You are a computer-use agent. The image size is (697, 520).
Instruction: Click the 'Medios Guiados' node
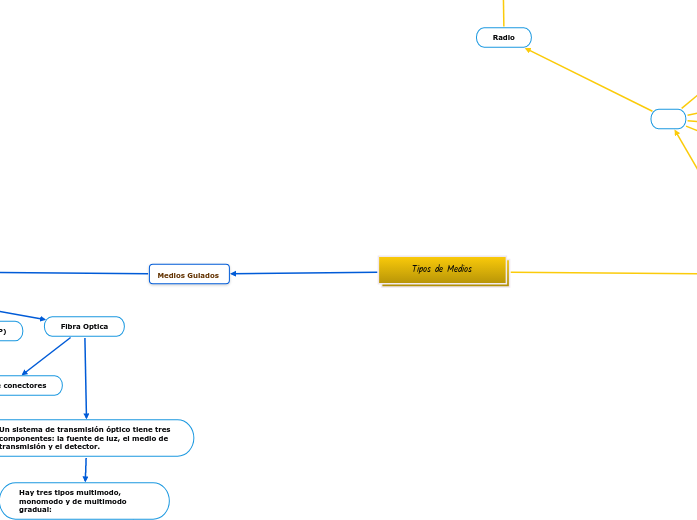188,274
